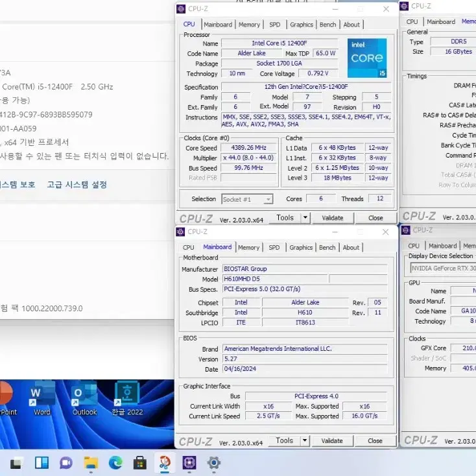The height and width of the screenshot is (476, 476).
Task: Click the Core Speed value 4389.26 MHz
Action: point(248,148)
